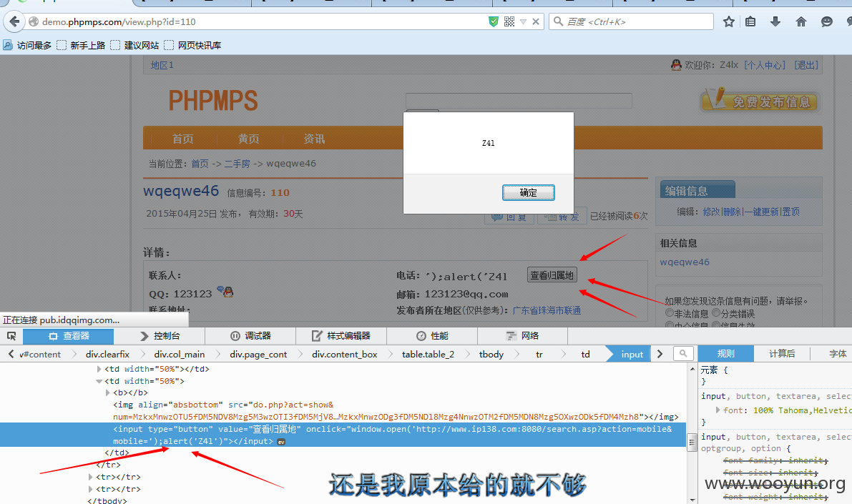The height and width of the screenshot is (504, 852).
Task: Go to 首页 in orange nav bar
Action: (182, 139)
